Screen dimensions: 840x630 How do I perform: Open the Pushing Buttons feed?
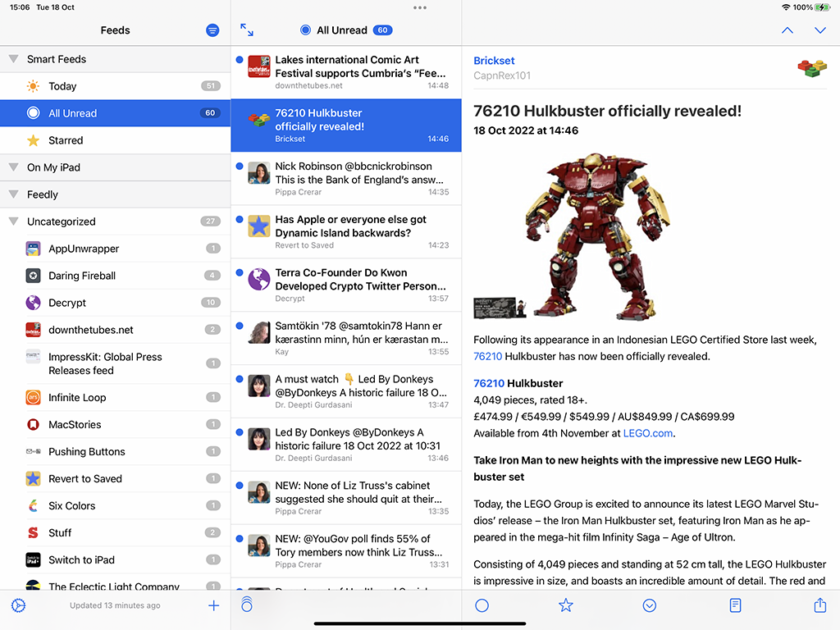point(115,452)
